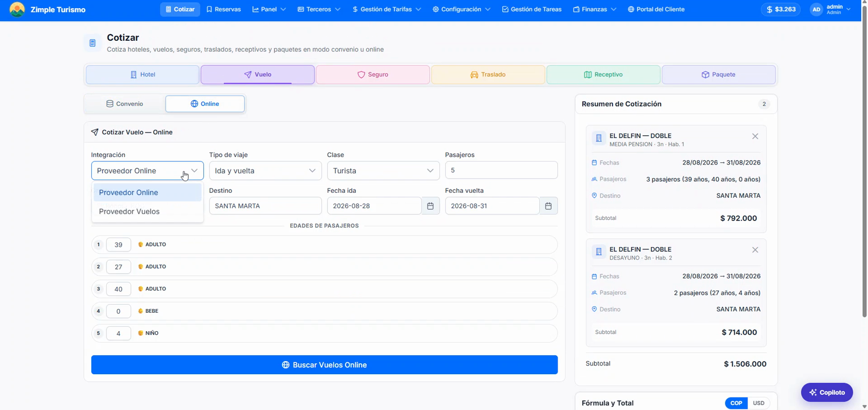Open the Copiloto assistant

coord(827,392)
